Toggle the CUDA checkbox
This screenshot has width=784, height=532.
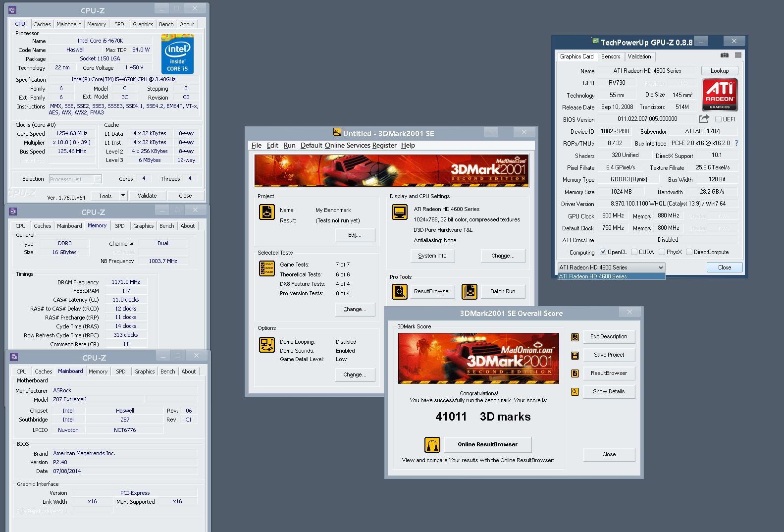tap(634, 252)
